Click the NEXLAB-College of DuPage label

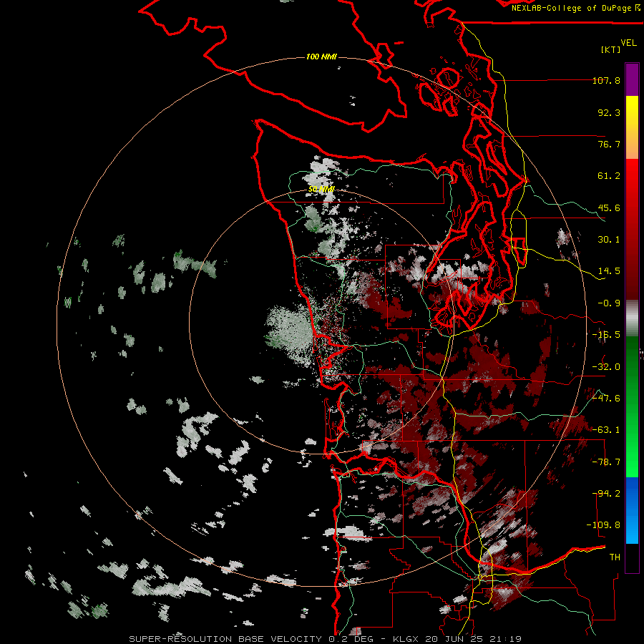575,8
